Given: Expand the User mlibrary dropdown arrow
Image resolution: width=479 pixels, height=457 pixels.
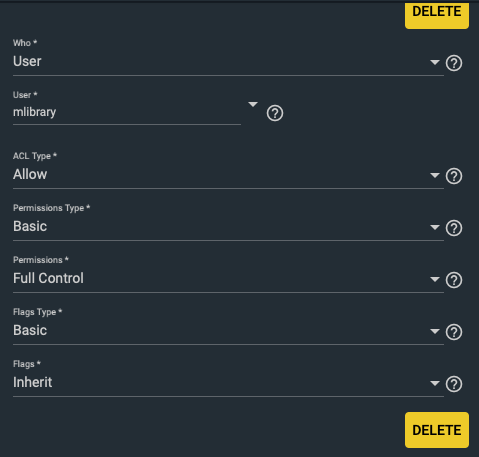Looking at the screenshot, I should 253,105.
